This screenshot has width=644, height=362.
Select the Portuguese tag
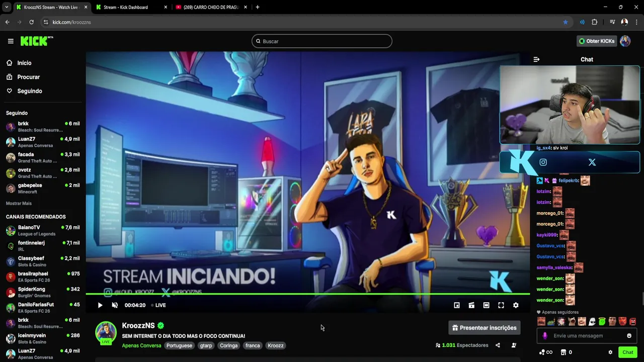coord(179,345)
